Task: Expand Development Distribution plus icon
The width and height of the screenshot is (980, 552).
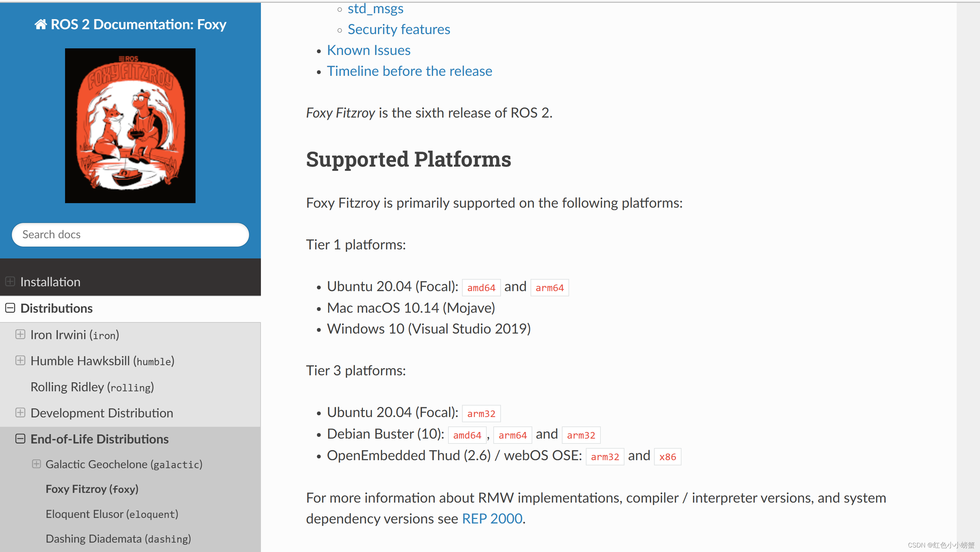Action: [20, 413]
